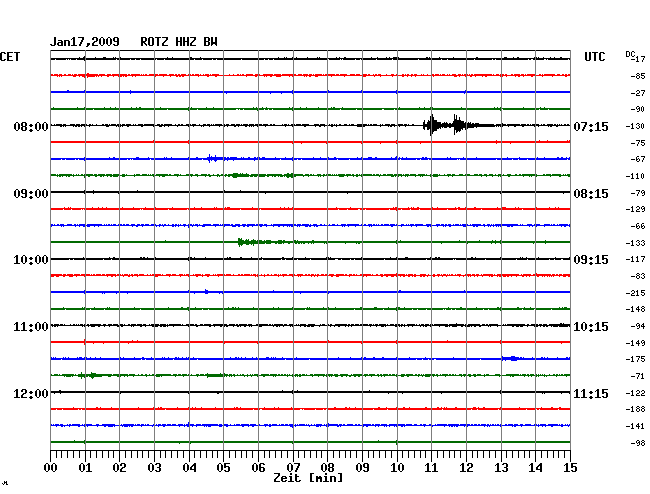Click the 10:15 UTC time label
This screenshot has height=494, width=650.
point(591,327)
